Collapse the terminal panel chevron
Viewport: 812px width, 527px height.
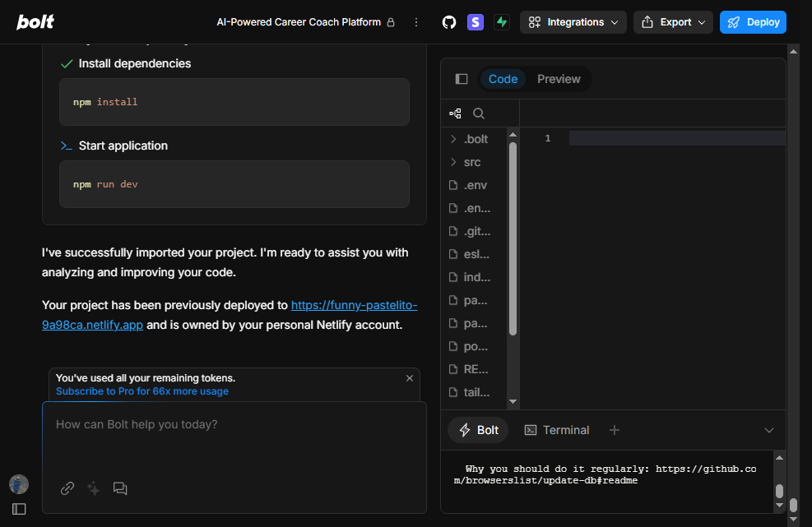coord(769,430)
